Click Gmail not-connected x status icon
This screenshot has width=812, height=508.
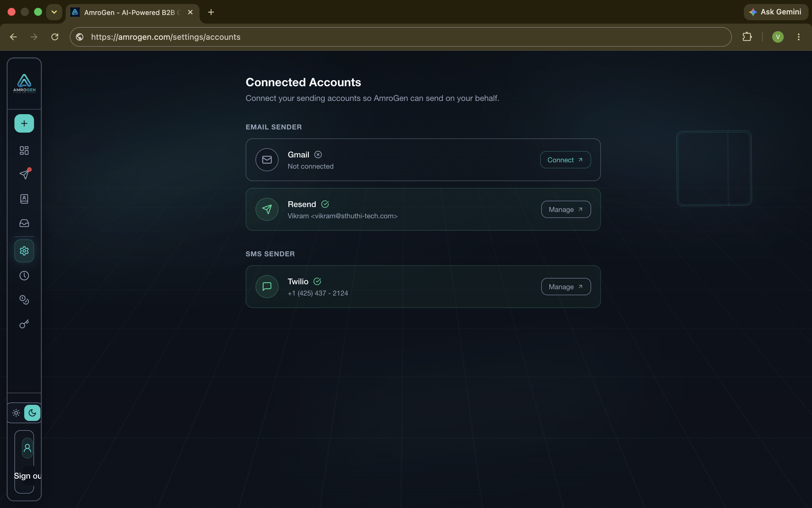coord(318,155)
